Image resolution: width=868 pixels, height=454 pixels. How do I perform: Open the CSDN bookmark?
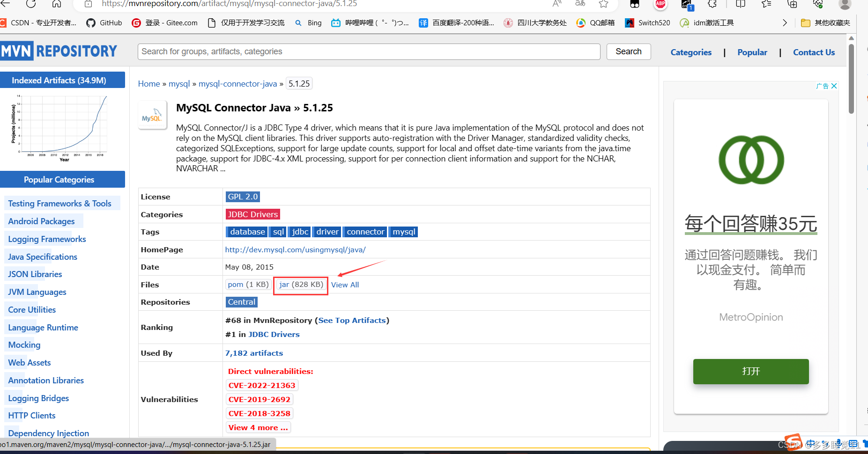tap(38, 22)
